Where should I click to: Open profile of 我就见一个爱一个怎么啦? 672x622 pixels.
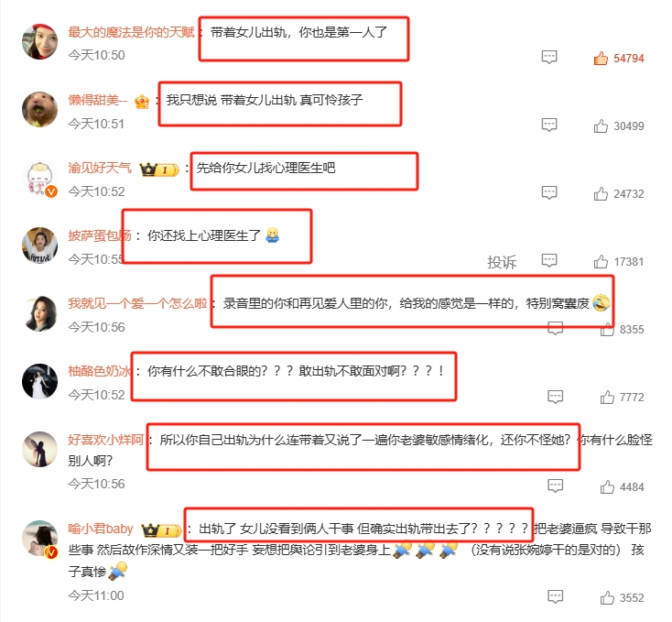tap(137, 303)
